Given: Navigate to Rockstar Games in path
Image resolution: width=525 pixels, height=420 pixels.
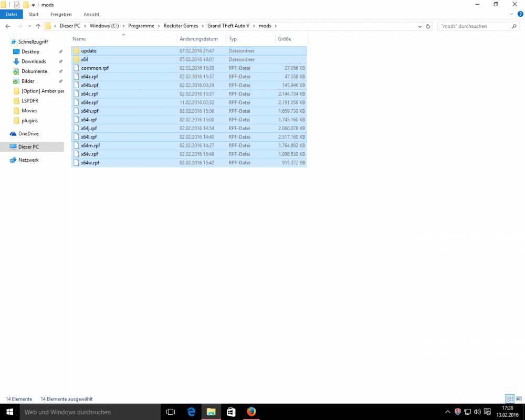Looking at the screenshot, I should [181, 26].
